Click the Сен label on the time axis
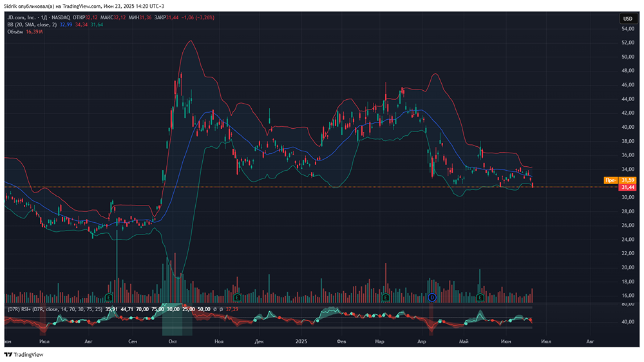 point(132,341)
